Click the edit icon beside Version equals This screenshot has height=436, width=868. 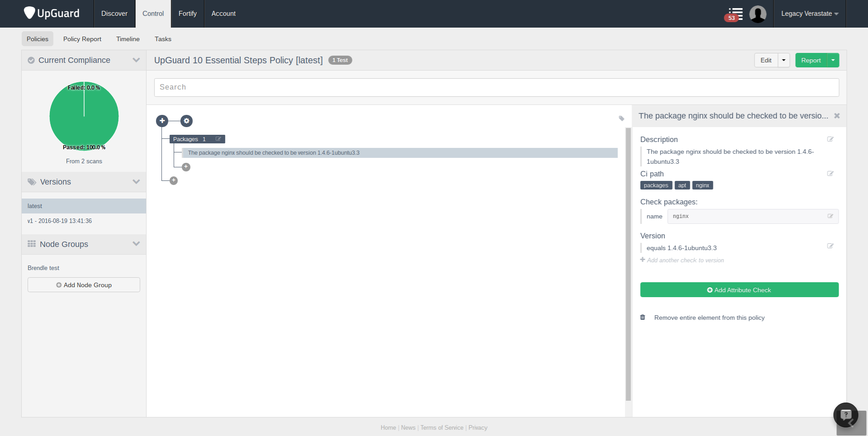(830, 246)
